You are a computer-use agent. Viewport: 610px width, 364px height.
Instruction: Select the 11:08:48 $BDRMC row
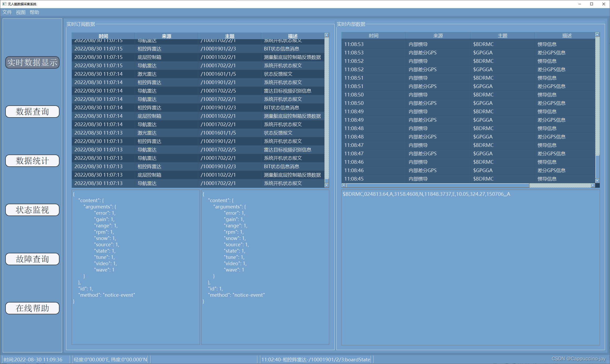(468, 129)
